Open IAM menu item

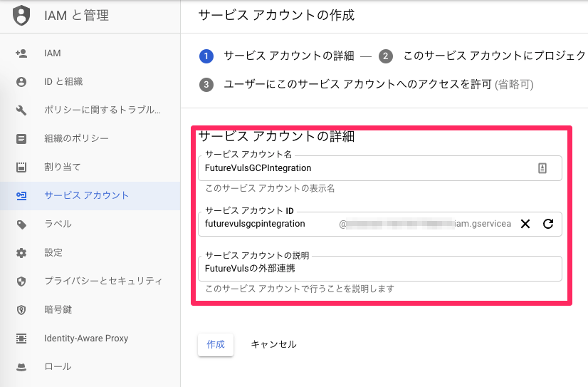pyautogui.click(x=90, y=53)
